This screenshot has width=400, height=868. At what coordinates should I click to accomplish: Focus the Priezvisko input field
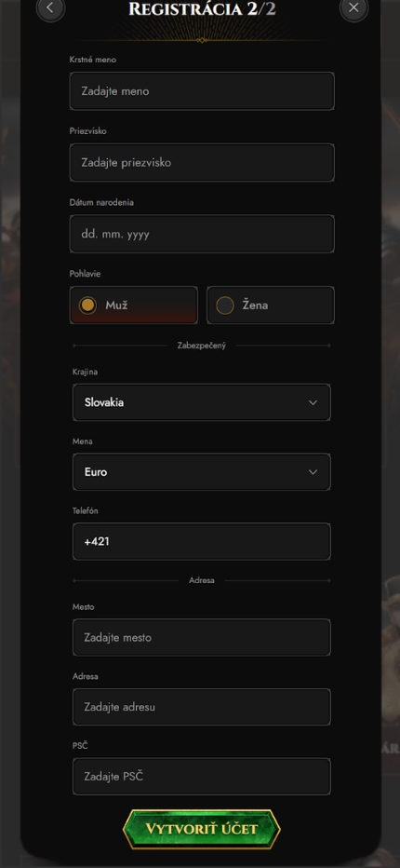202,162
